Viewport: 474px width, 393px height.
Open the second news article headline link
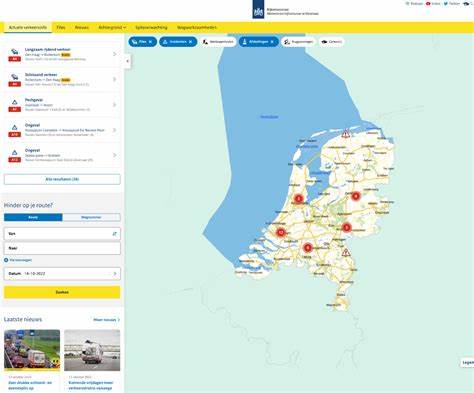(x=91, y=385)
